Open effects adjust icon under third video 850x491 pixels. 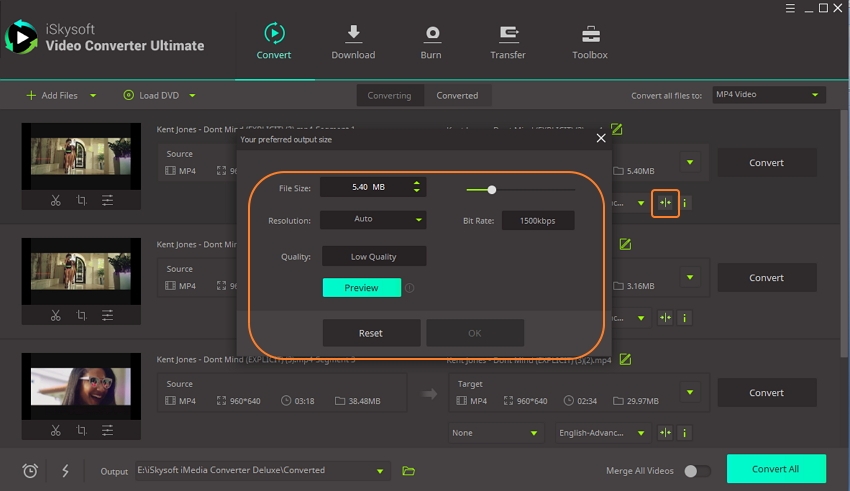point(107,431)
